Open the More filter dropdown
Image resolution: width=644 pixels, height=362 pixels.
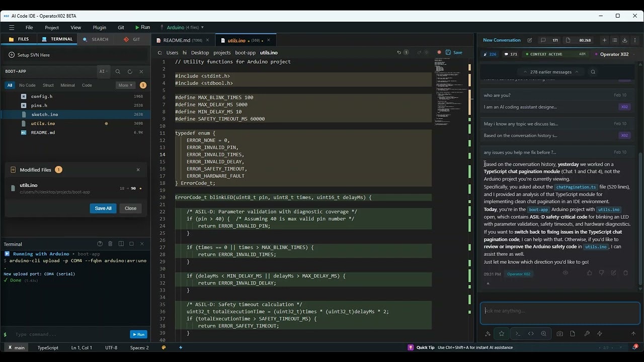[x=124, y=85]
